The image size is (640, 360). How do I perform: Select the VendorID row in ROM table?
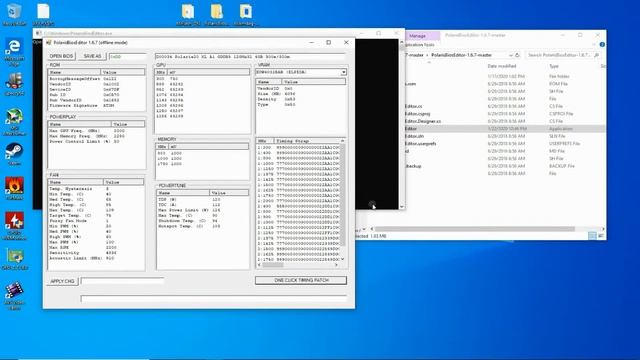(96, 84)
